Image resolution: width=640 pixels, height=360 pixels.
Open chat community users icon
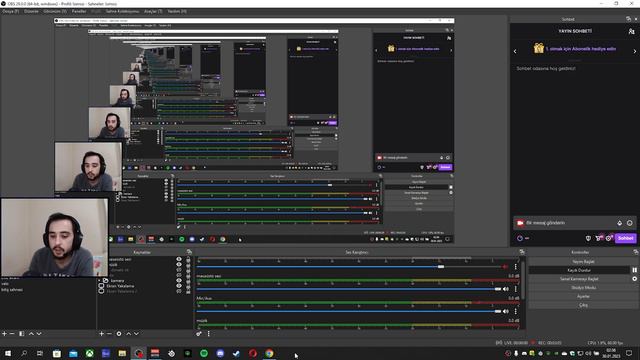pos(631,31)
